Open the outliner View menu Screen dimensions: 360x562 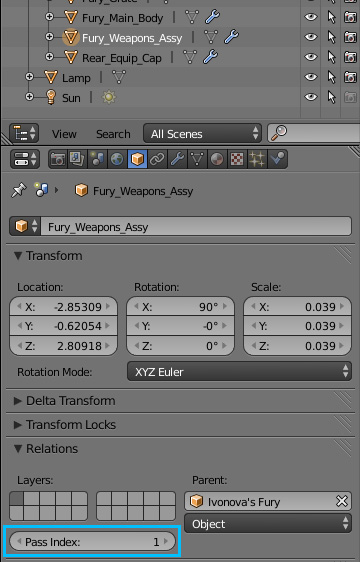pyautogui.click(x=64, y=134)
